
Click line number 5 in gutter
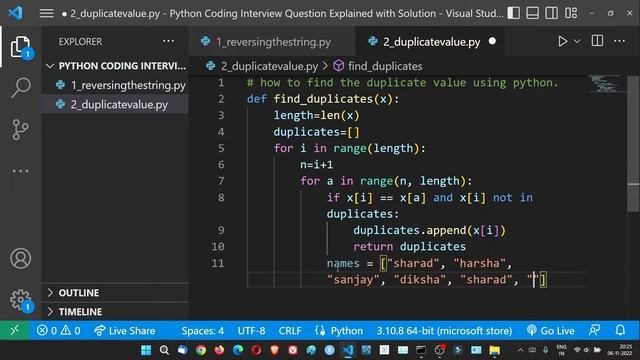coord(221,148)
